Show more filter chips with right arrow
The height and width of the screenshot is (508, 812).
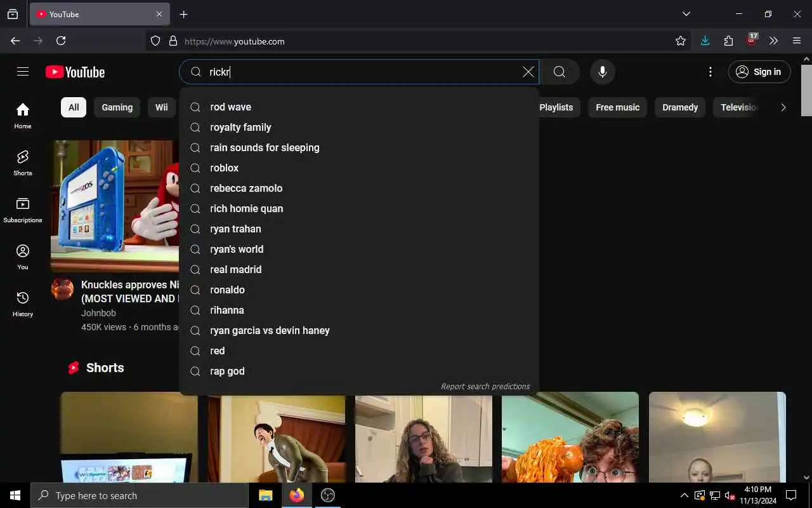click(783, 107)
